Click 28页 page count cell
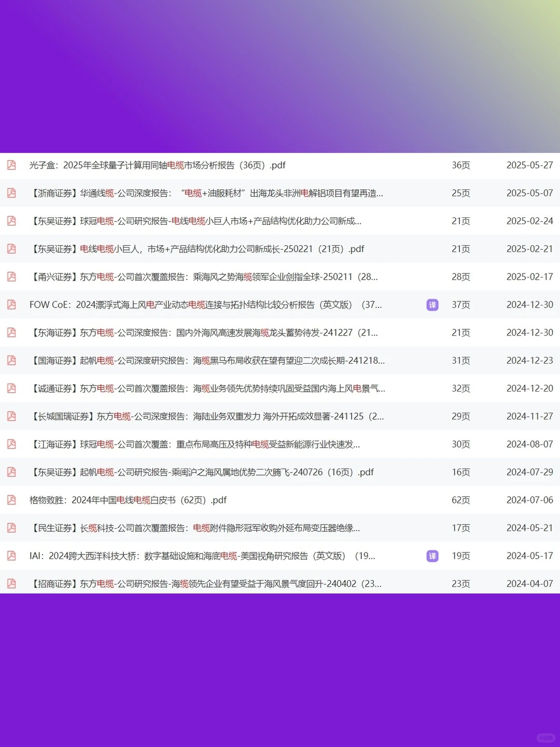The width and height of the screenshot is (560, 747). 461,277
